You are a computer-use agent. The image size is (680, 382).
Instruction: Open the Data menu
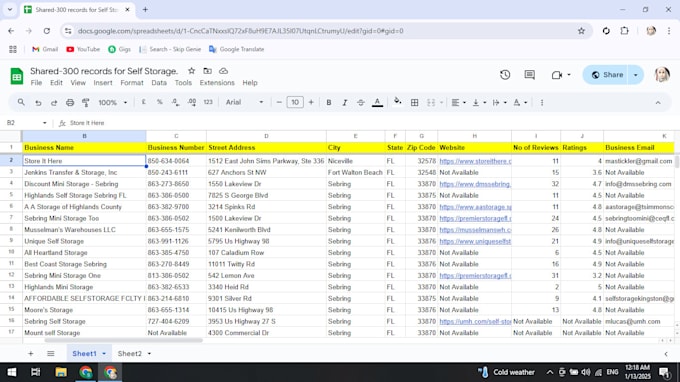click(x=159, y=83)
